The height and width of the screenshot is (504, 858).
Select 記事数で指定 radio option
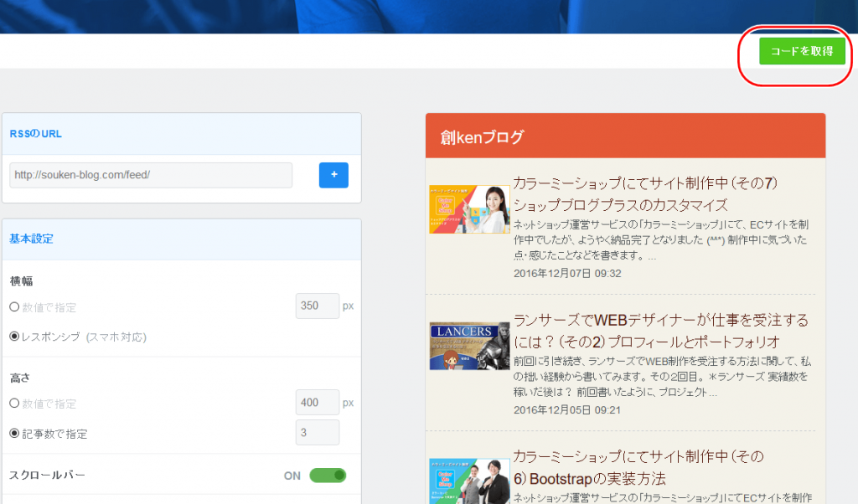click(15, 434)
